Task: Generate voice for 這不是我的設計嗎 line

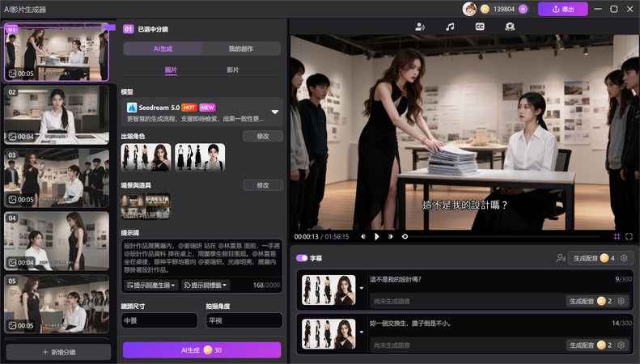Action: coord(590,301)
